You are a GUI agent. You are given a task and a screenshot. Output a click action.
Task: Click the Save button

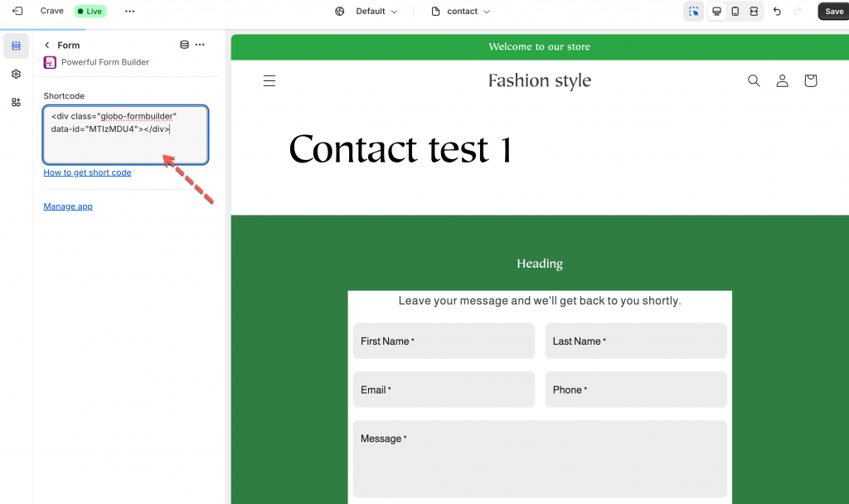pyautogui.click(x=833, y=12)
